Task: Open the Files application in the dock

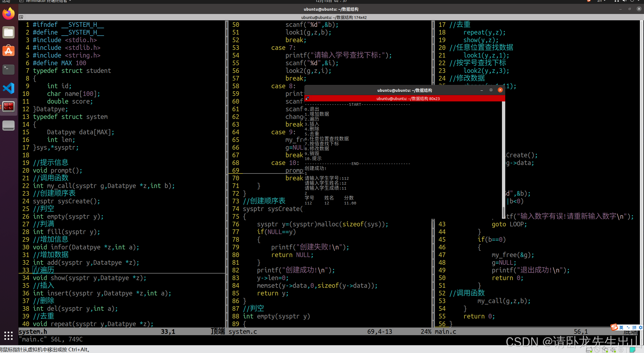Action: pos(8,32)
